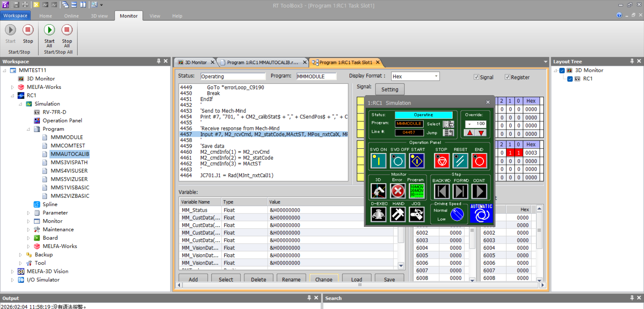Click the help question mark icon
Screen dimensions: 644x309
coord(619,15)
